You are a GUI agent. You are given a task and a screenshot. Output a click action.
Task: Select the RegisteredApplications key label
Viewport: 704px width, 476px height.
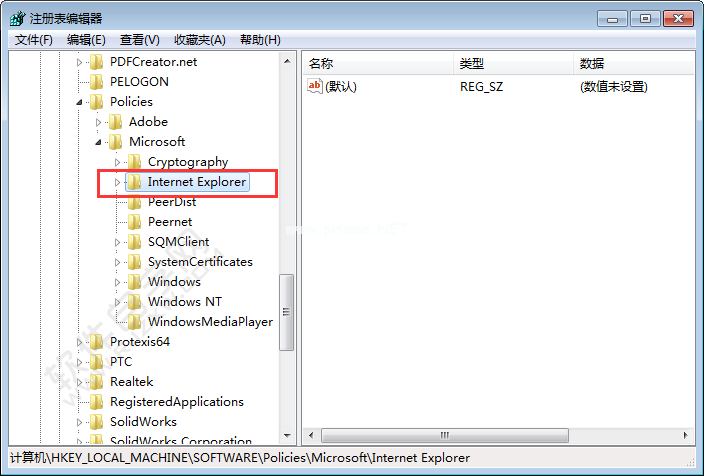coord(177,401)
